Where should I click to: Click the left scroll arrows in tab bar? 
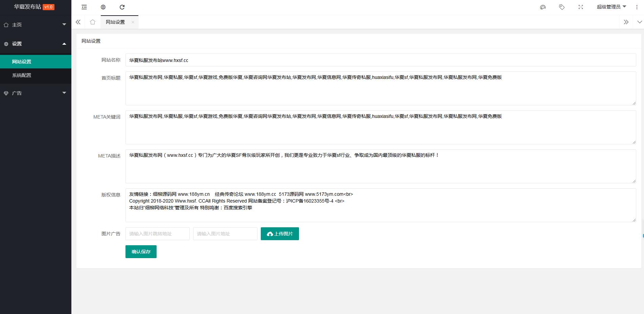point(78,22)
